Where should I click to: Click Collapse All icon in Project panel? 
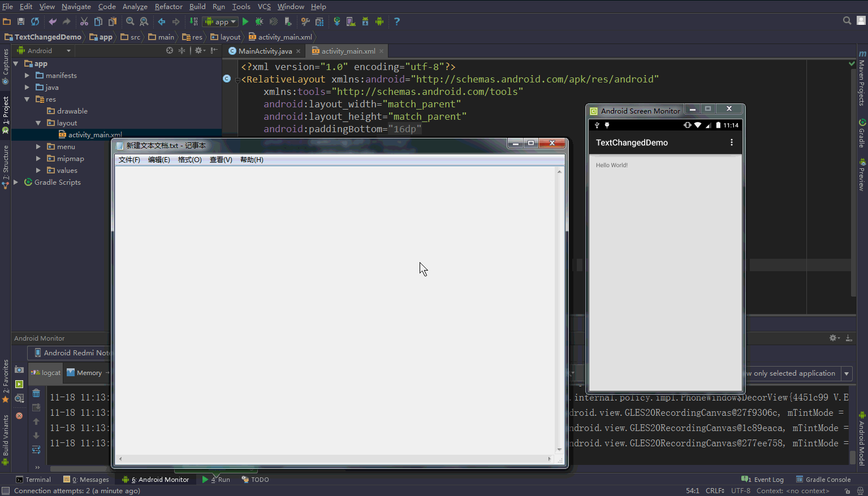(x=182, y=50)
